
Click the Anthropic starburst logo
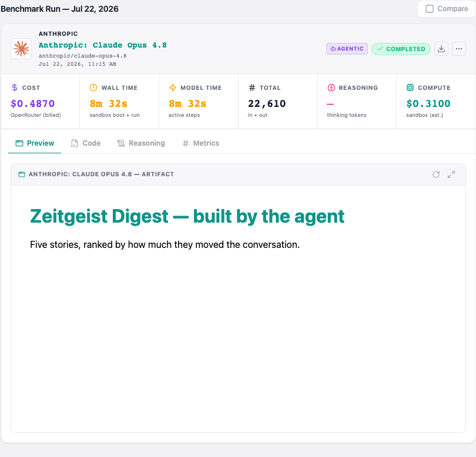[x=21, y=49]
